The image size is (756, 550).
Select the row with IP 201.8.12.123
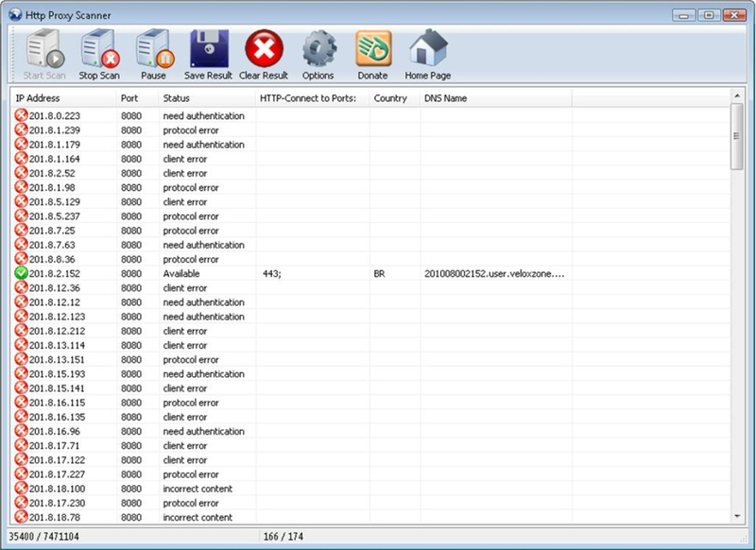coord(370,317)
